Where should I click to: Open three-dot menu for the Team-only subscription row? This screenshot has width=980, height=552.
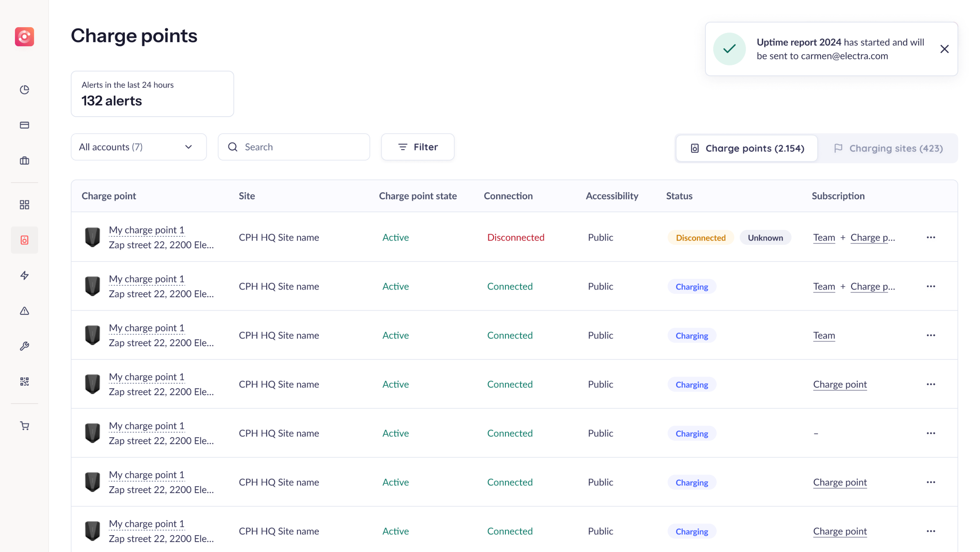pos(931,335)
